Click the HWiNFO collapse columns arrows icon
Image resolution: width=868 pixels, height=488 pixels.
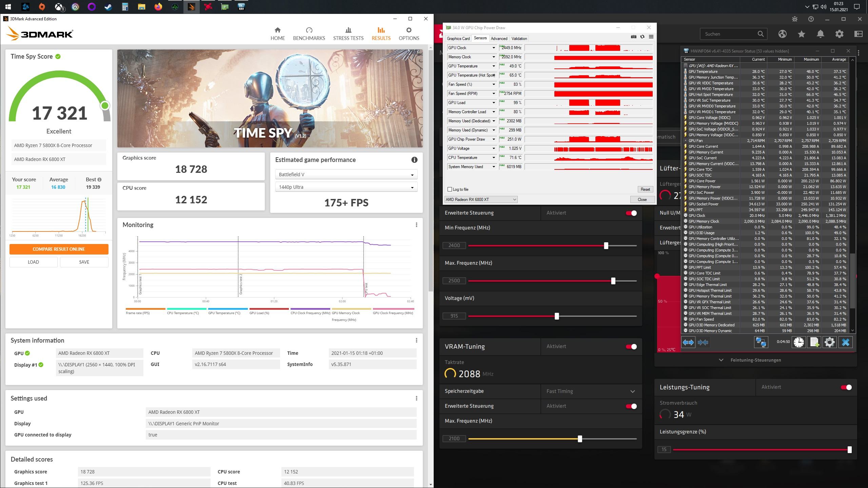[x=703, y=342]
